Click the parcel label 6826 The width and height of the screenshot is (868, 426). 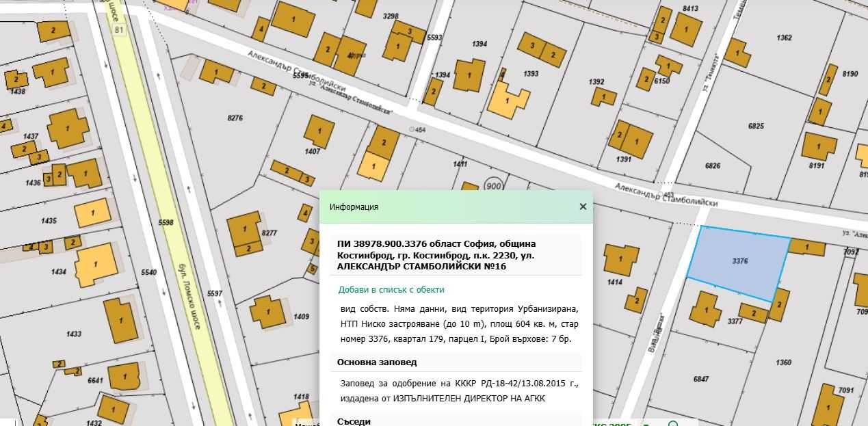713,165
